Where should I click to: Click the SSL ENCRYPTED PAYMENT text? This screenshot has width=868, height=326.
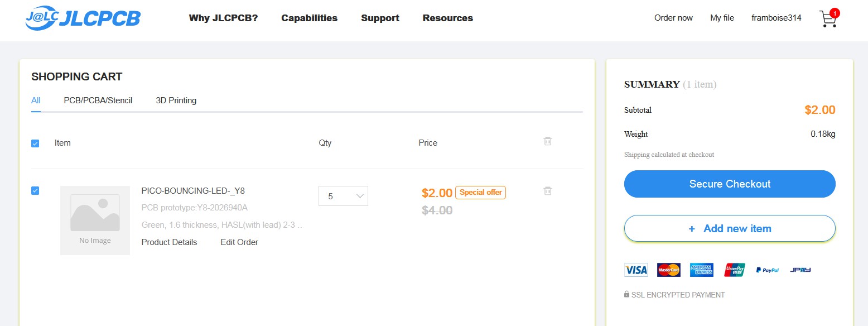tap(678, 295)
